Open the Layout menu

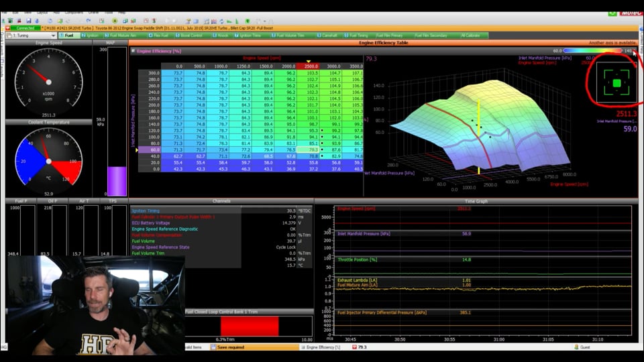tap(42, 13)
